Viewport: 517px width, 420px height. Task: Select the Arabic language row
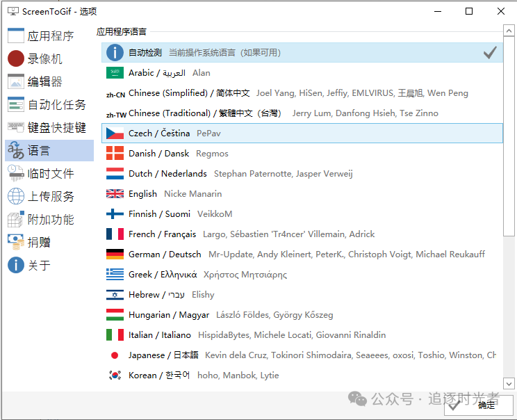302,72
